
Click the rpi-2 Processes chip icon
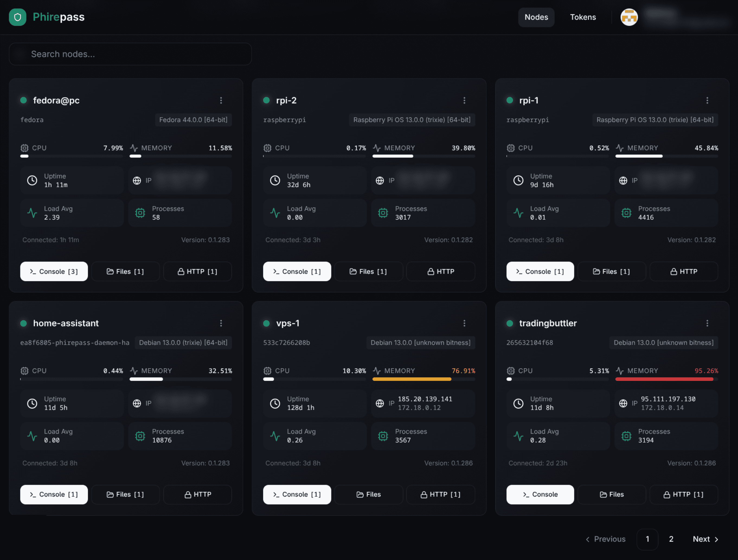(383, 213)
